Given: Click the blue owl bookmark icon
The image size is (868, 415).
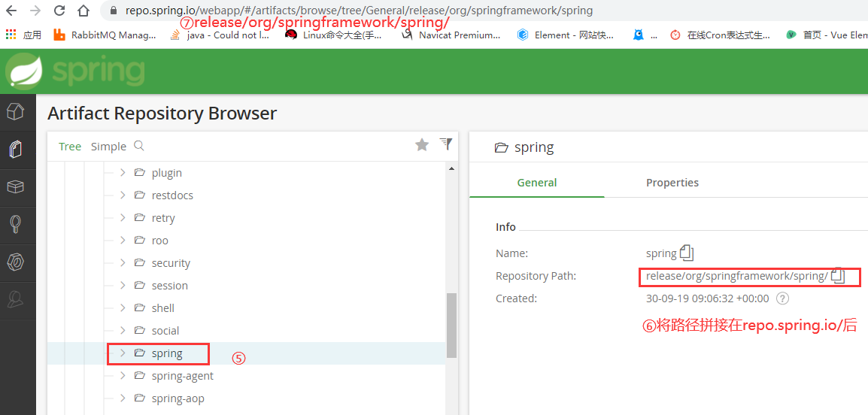Looking at the screenshot, I should tap(639, 35).
